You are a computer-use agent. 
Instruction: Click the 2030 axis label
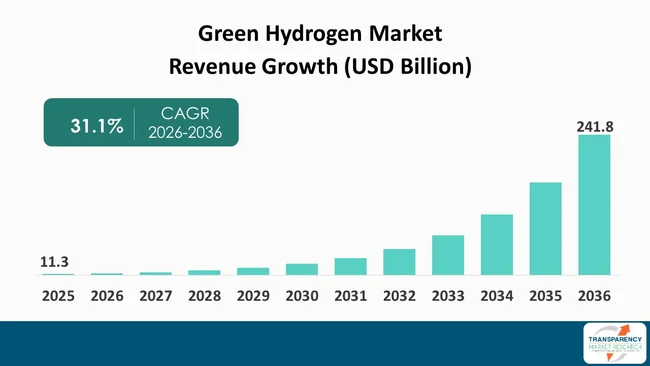tap(302, 296)
